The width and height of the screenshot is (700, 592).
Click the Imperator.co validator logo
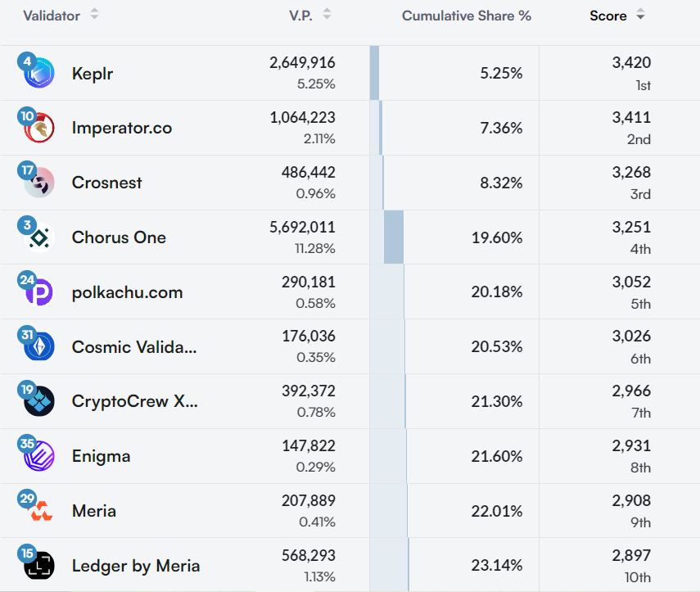pos(39,128)
